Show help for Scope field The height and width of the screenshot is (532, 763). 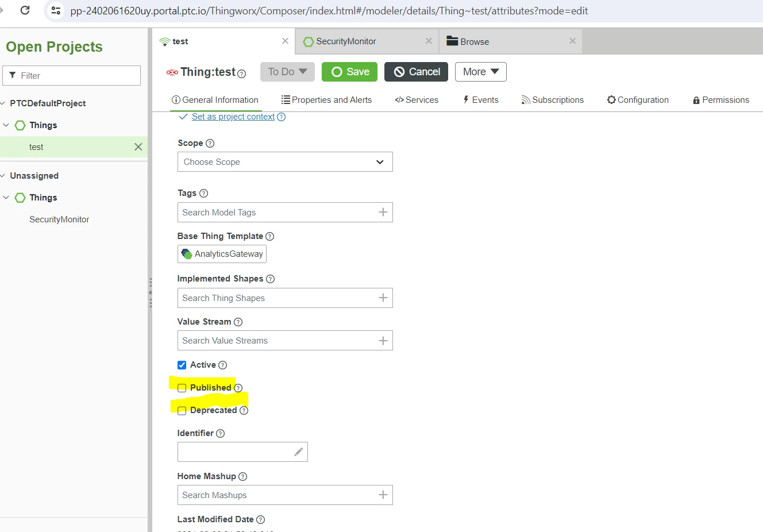point(210,143)
